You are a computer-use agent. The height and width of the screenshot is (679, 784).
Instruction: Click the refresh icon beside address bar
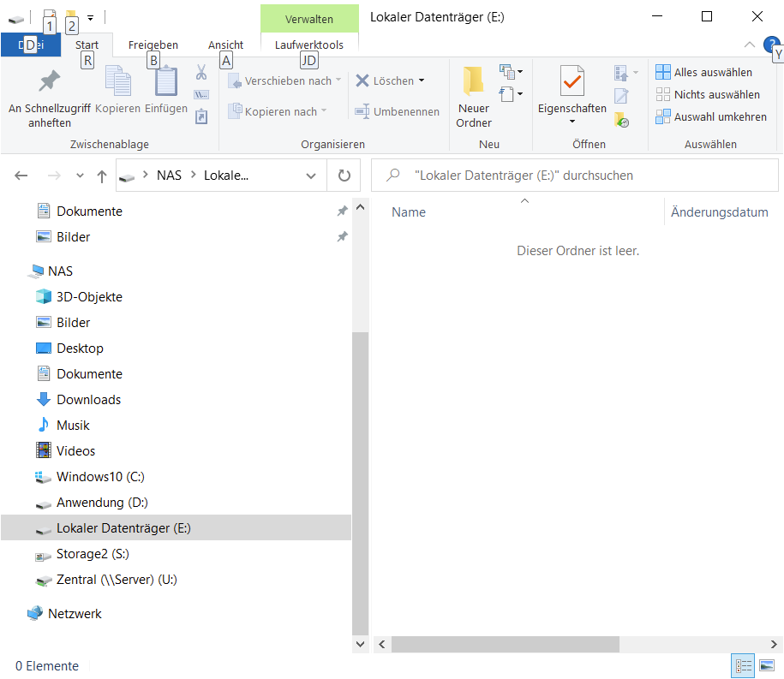tap(344, 176)
